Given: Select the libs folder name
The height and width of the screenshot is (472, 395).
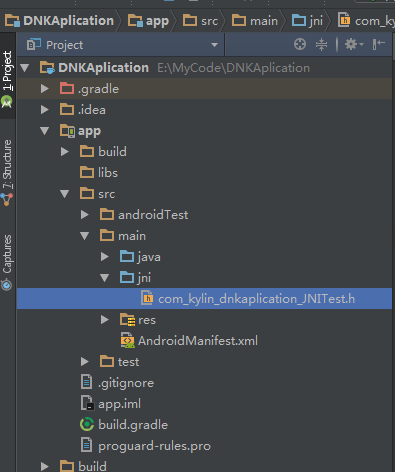Looking at the screenshot, I should 108,173.
